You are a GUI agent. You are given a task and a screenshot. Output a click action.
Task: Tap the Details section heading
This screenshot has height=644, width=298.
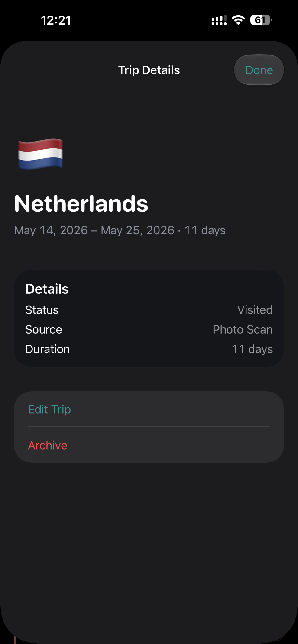click(x=47, y=289)
